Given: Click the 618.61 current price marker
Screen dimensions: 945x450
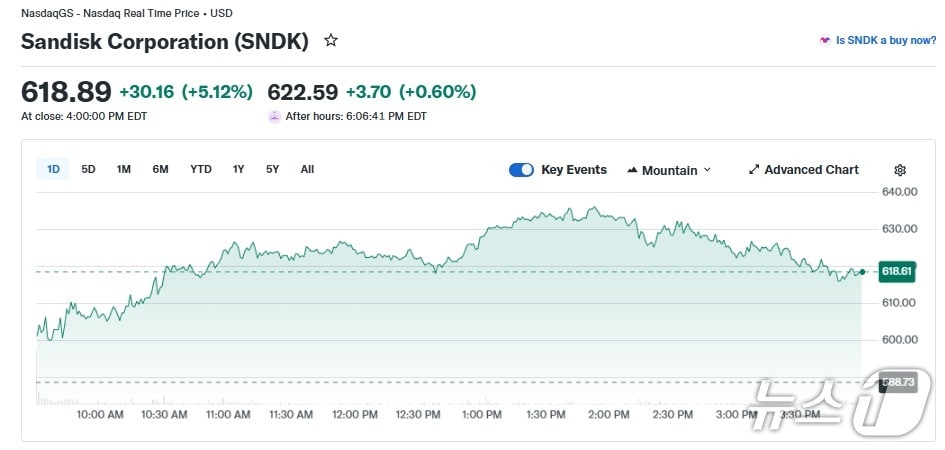Looking at the screenshot, I should (x=897, y=271).
